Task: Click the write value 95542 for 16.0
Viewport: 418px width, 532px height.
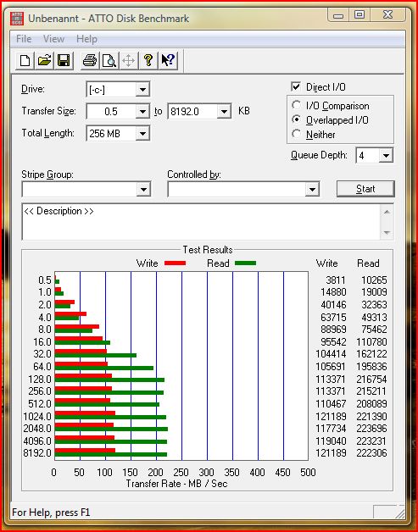Action: [x=333, y=341]
